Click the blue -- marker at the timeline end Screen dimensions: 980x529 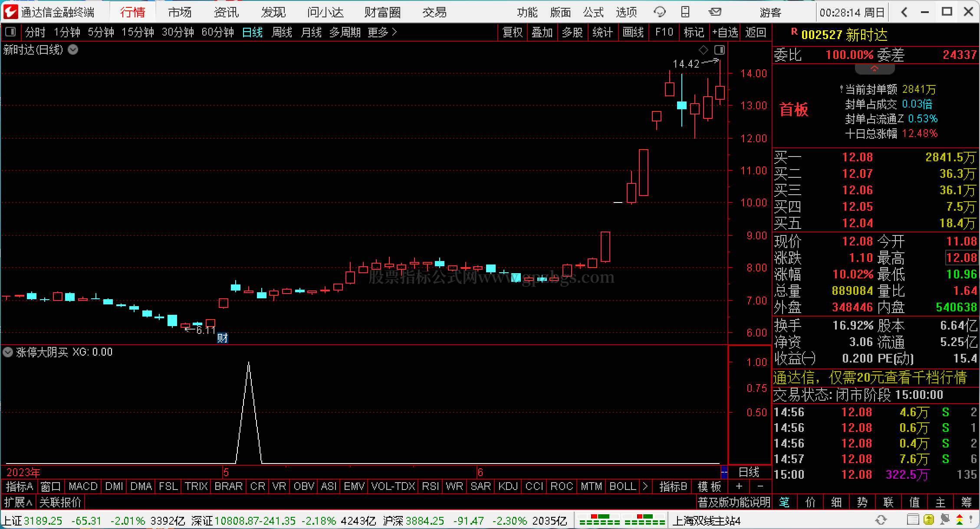[724, 472]
